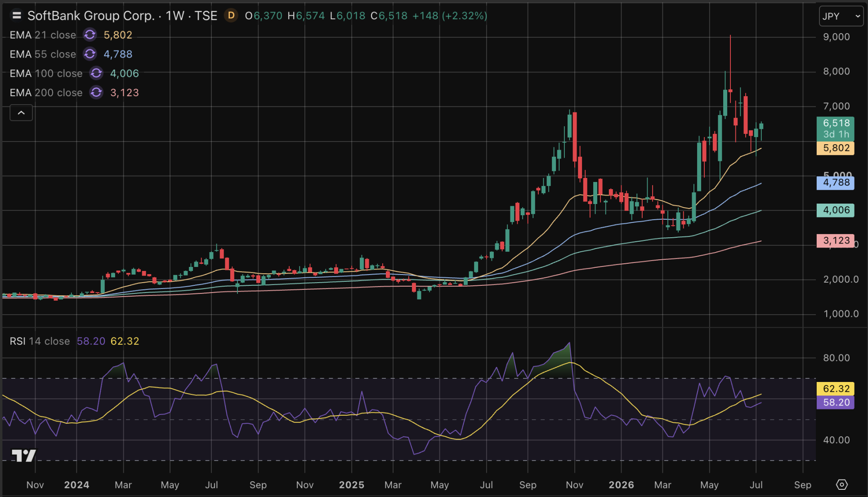The width and height of the screenshot is (868, 497).
Task: Click the 58.20 value in RSI legend
Action: click(x=91, y=342)
